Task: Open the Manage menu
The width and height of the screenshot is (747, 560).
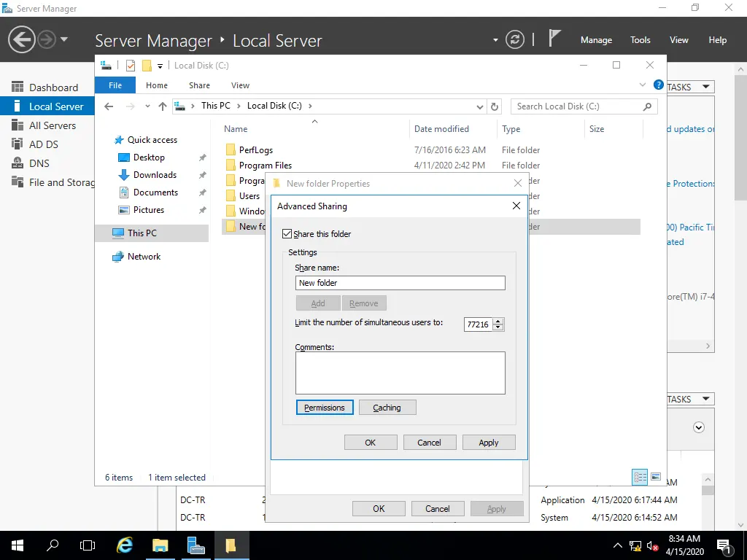Action: tap(596, 40)
